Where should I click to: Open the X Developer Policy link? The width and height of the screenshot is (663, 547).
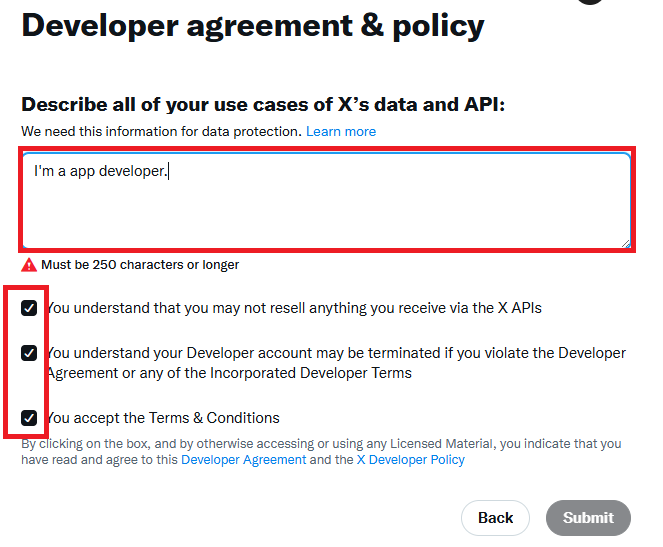coord(411,459)
